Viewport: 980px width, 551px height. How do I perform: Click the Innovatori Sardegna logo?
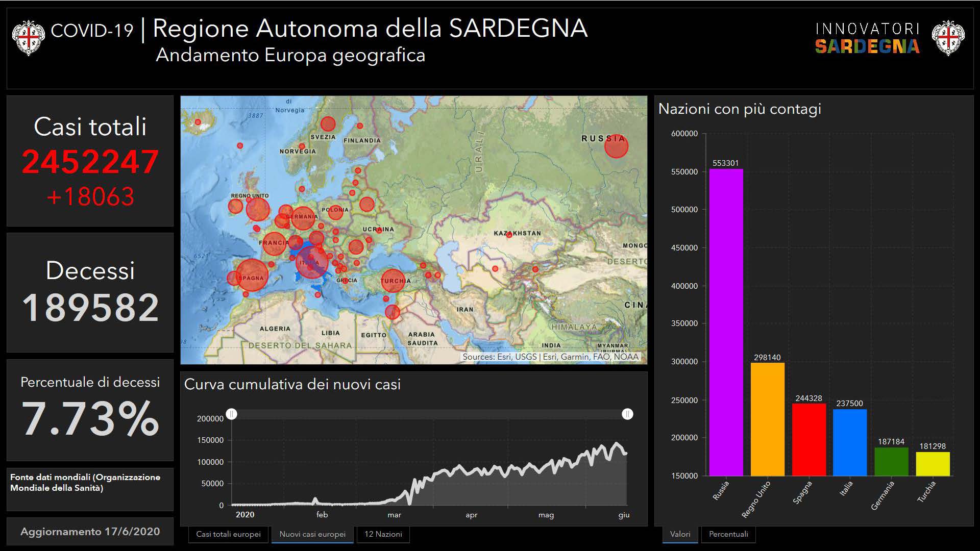(x=867, y=38)
